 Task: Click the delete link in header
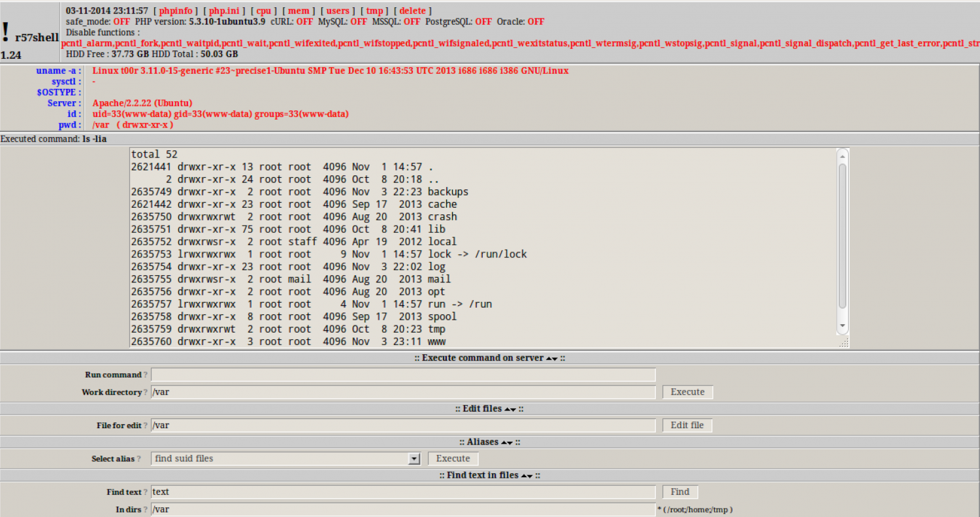point(412,10)
